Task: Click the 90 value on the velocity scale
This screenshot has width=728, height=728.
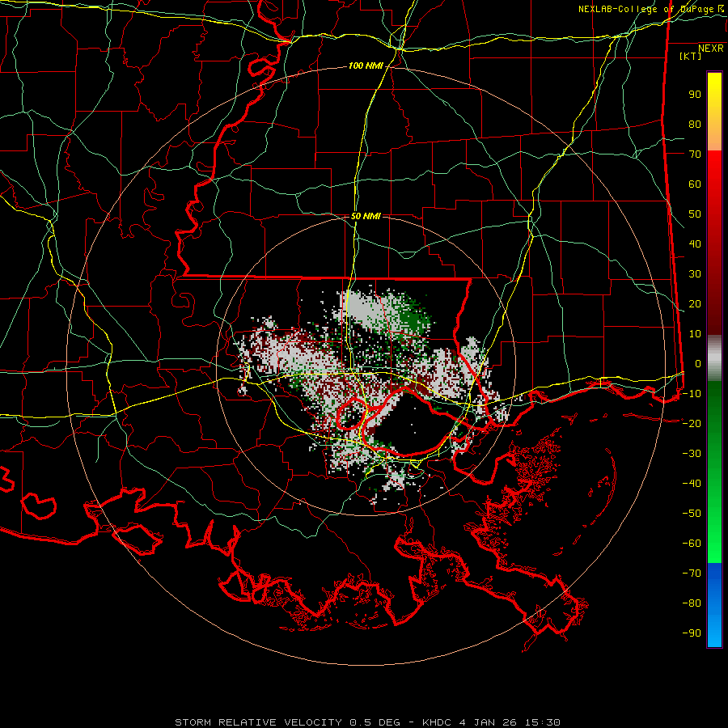Action: pos(695,95)
